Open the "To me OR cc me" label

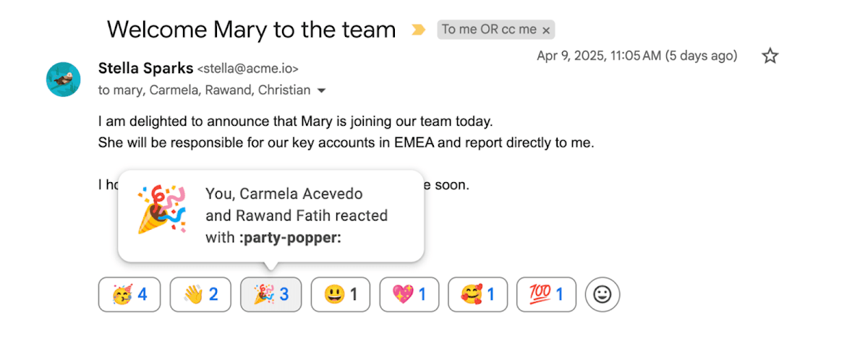[x=489, y=30]
